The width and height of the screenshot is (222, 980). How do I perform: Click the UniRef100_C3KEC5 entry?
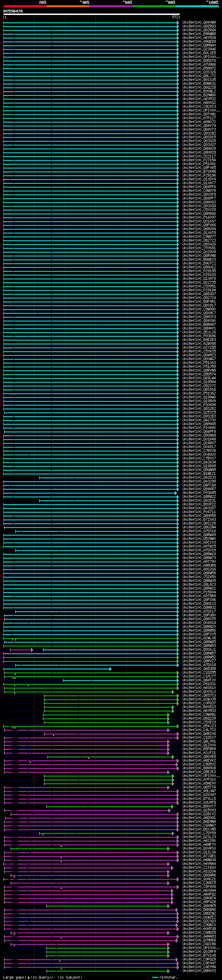[199, 883]
